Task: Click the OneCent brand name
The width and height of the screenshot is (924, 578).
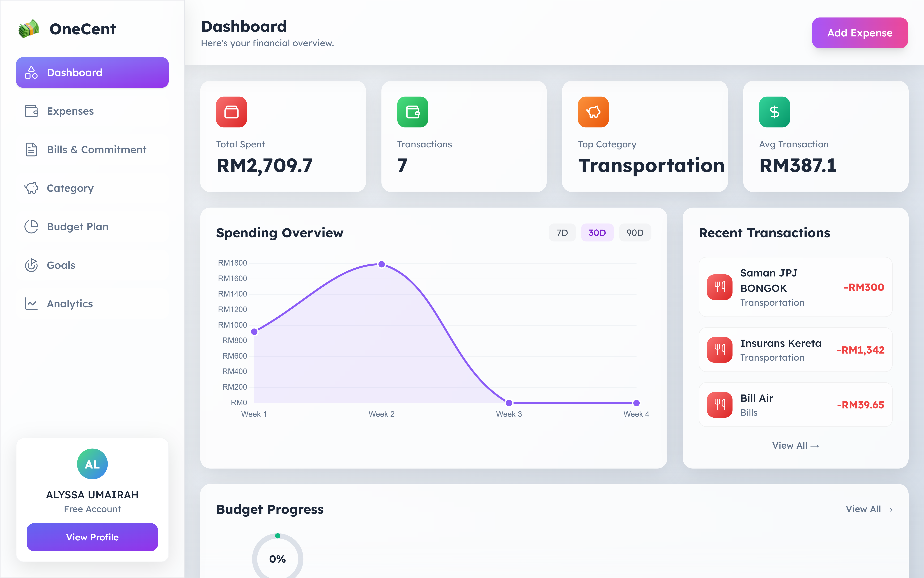Action: pyautogui.click(x=82, y=29)
